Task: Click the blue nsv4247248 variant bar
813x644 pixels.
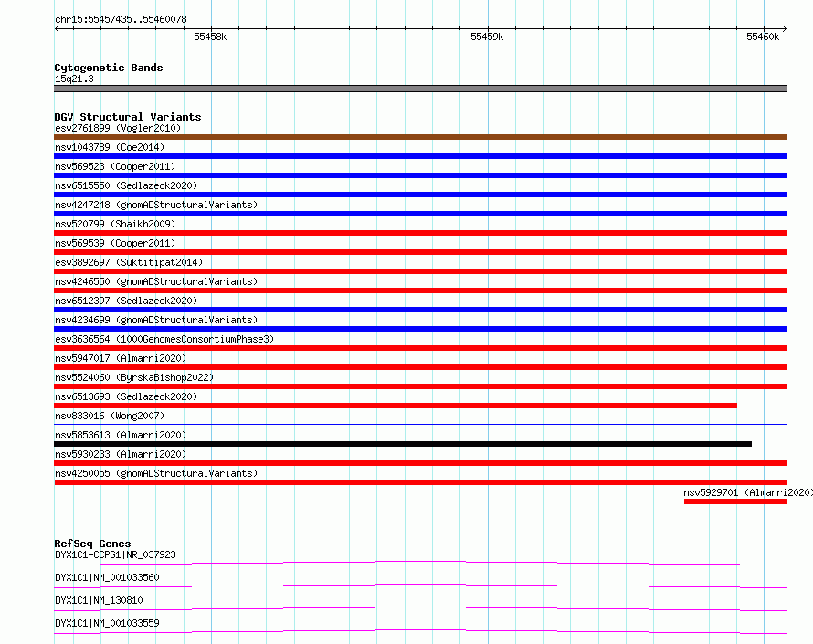Action: tap(420, 214)
